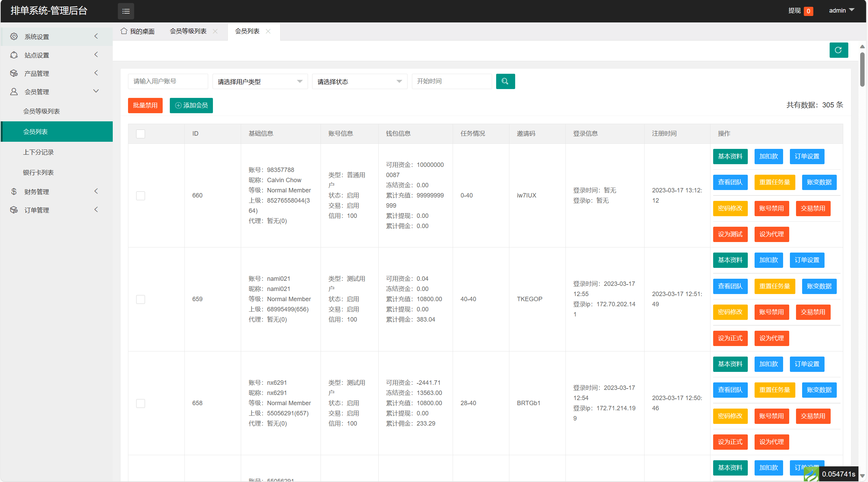Viewport: 868px width, 482px height.
Task: Focus the 请输入用户账号 input field
Action: pos(168,82)
